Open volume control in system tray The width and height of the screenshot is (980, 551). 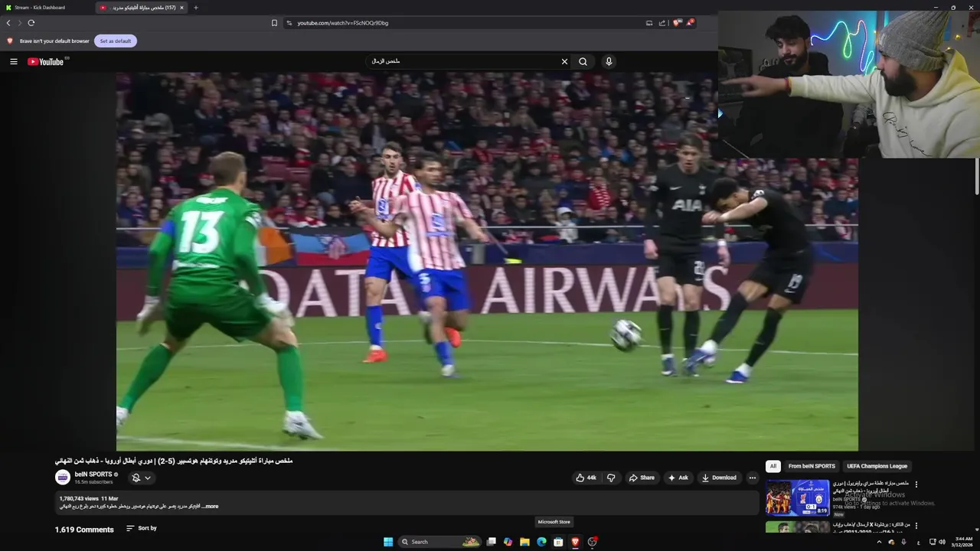(x=942, y=542)
